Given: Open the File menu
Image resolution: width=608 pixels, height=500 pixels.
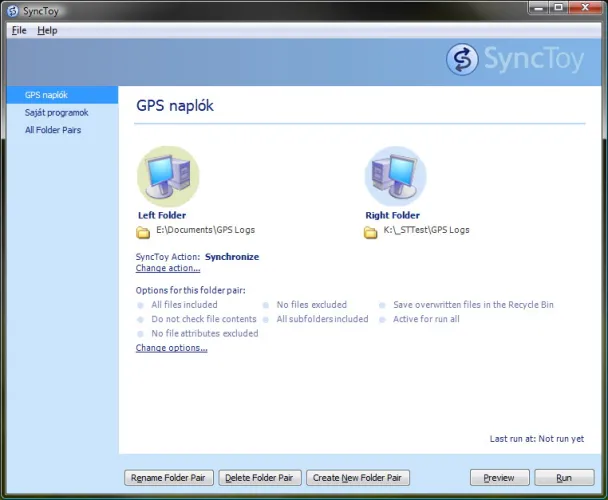Looking at the screenshot, I should [x=19, y=30].
